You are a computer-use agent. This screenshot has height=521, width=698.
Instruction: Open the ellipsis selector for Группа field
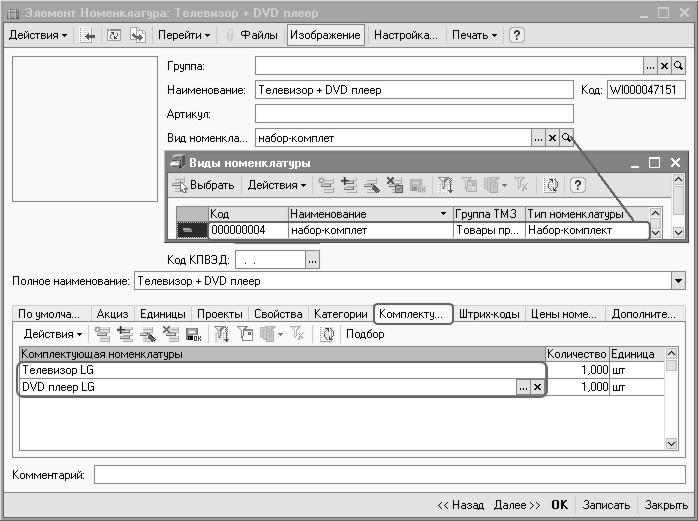point(650,65)
